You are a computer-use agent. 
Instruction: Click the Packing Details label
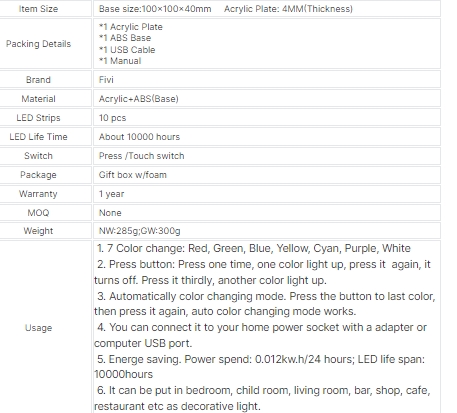click(x=38, y=44)
